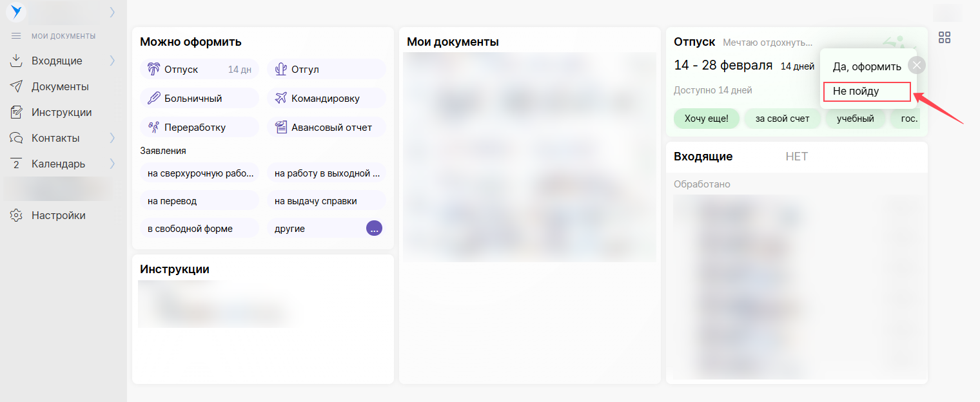Expand the profile chevron beside the logo
Viewport: 980px width, 402px height.
pos(112,12)
